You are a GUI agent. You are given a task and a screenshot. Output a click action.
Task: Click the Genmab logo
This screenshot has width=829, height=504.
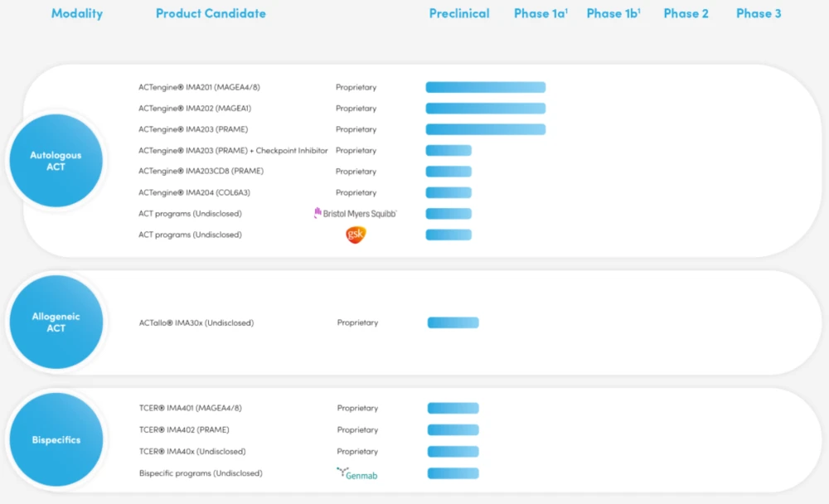(357, 473)
